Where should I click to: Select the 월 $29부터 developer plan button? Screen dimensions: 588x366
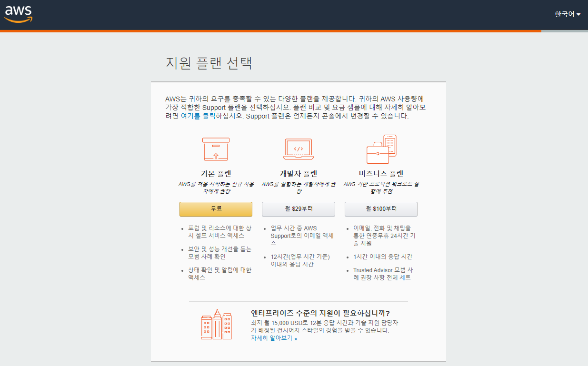tap(299, 209)
